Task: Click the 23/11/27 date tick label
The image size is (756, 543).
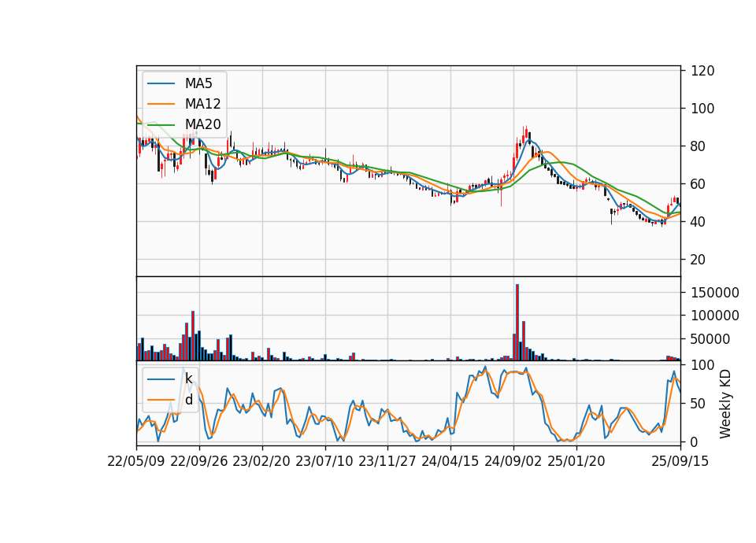Action: [x=387, y=461]
